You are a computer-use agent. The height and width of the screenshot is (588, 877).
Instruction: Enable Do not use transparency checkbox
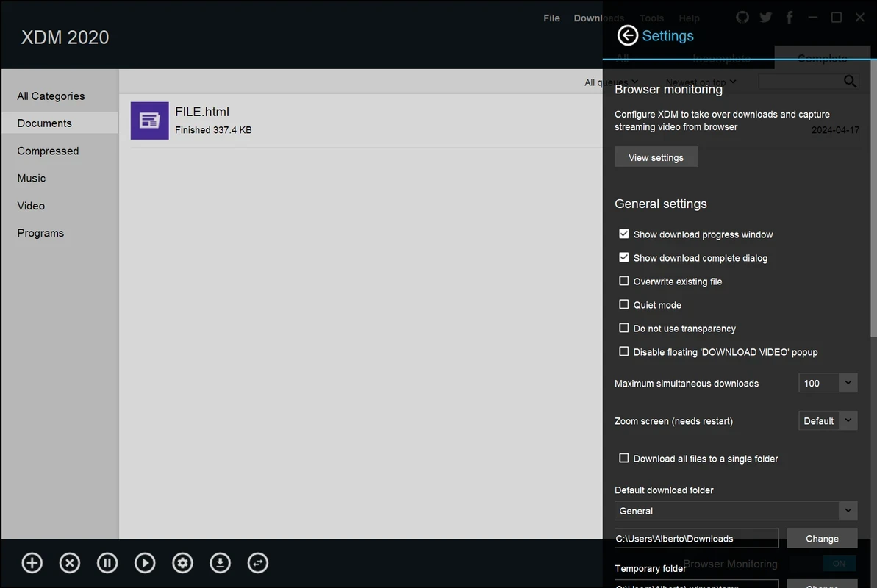pyautogui.click(x=623, y=328)
